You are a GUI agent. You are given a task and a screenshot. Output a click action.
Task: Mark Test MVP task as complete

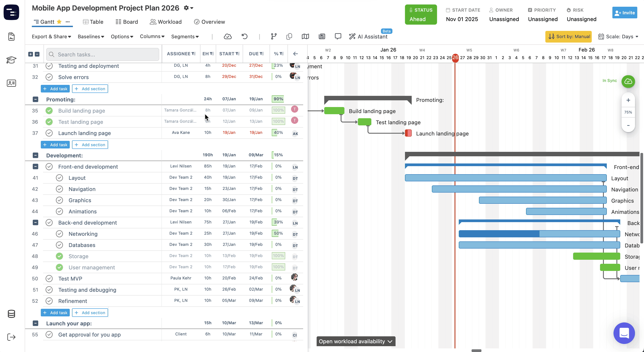(49, 279)
